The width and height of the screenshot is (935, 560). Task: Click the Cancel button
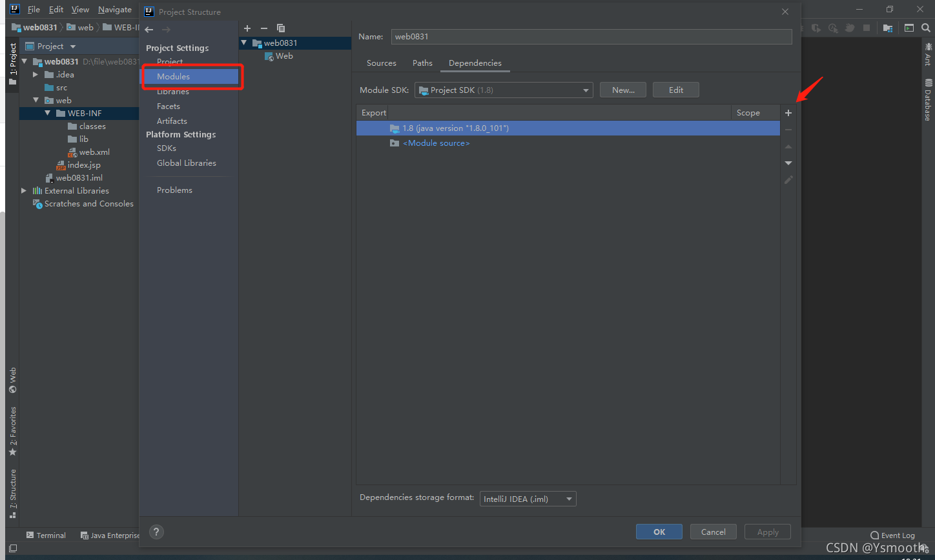(x=714, y=532)
